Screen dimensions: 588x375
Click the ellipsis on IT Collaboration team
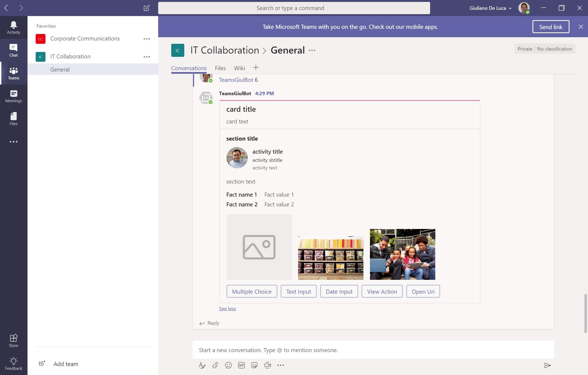click(147, 57)
